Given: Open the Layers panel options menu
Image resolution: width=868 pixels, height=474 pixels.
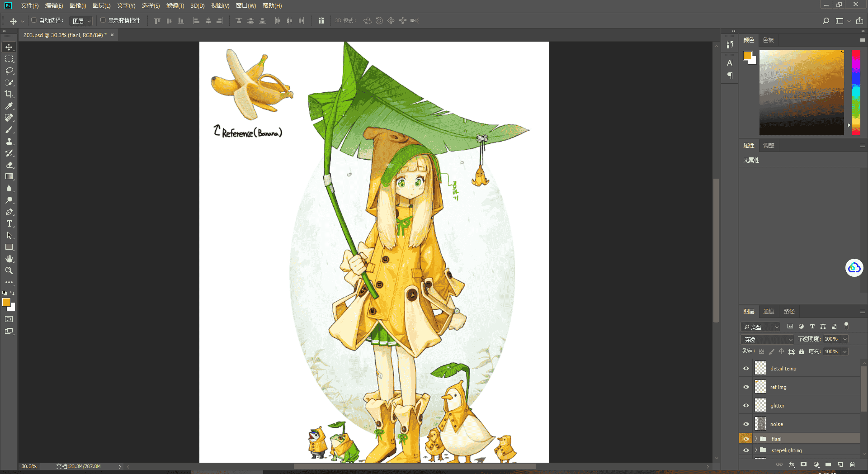Looking at the screenshot, I should [862, 311].
